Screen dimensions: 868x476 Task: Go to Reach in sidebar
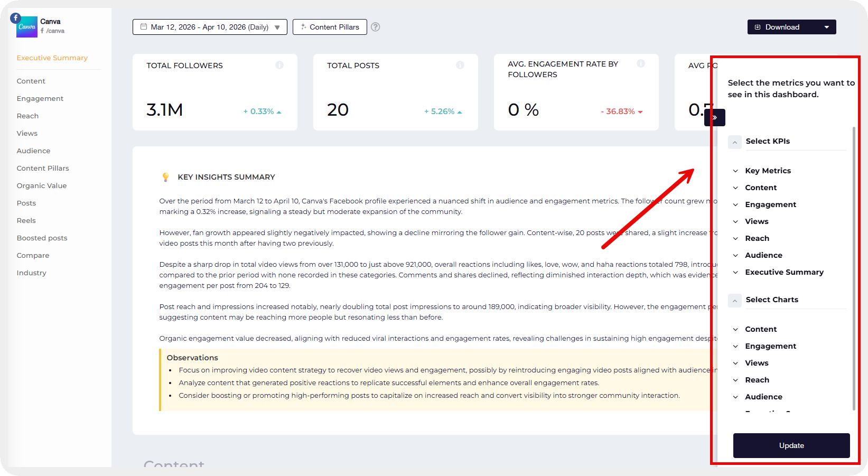click(27, 116)
